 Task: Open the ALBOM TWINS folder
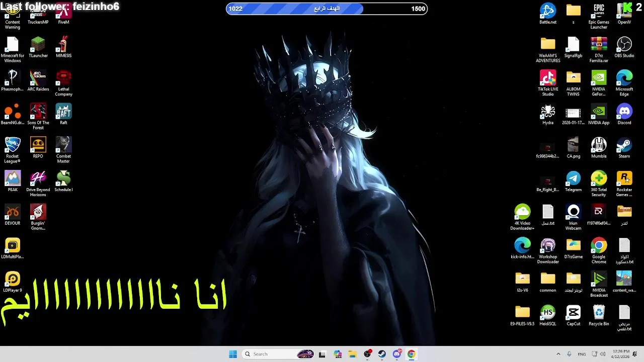click(573, 83)
